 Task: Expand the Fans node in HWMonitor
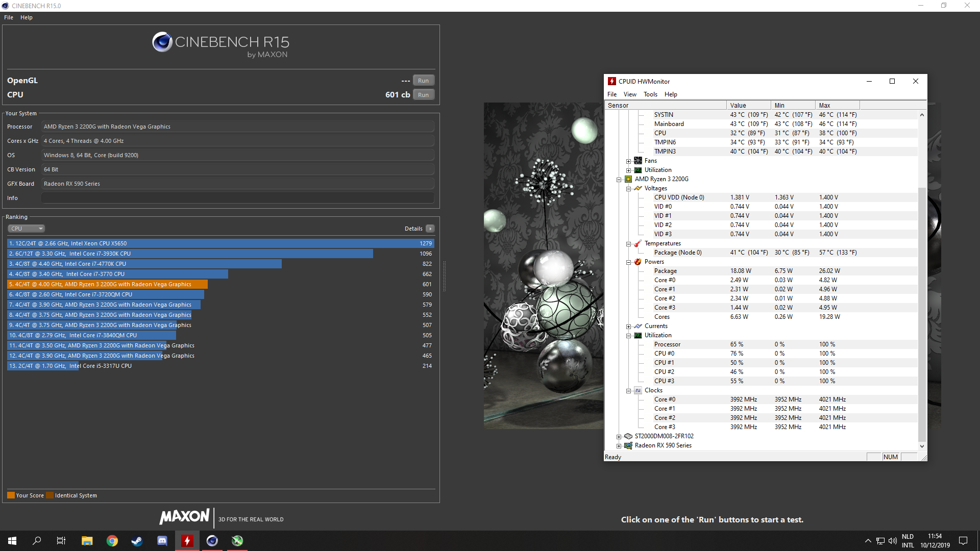click(x=629, y=161)
